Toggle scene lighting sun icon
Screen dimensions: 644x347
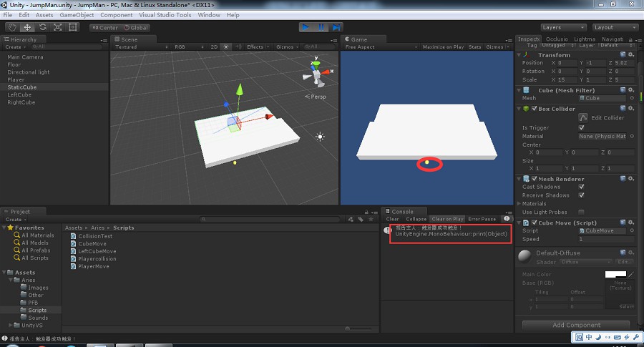[x=226, y=47]
